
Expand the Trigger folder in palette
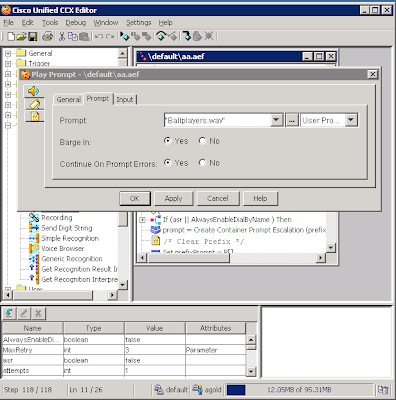coord(8,63)
